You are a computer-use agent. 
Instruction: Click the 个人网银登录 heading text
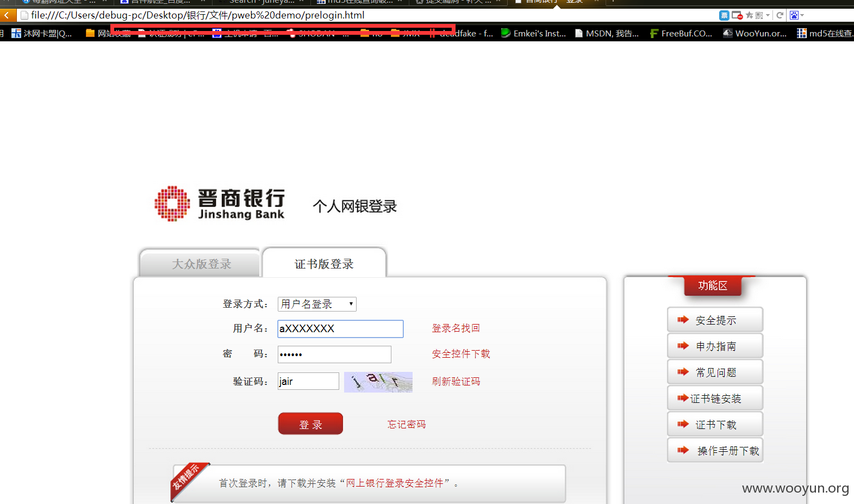pos(355,207)
